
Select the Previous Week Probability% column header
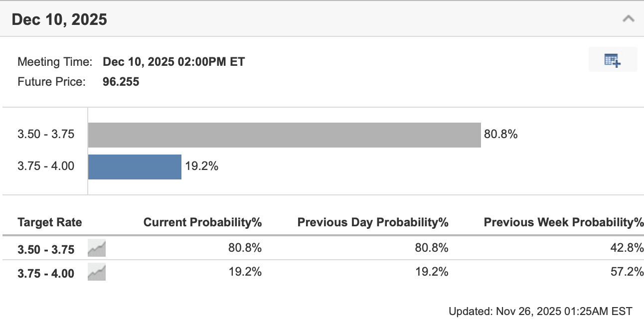[x=563, y=222]
